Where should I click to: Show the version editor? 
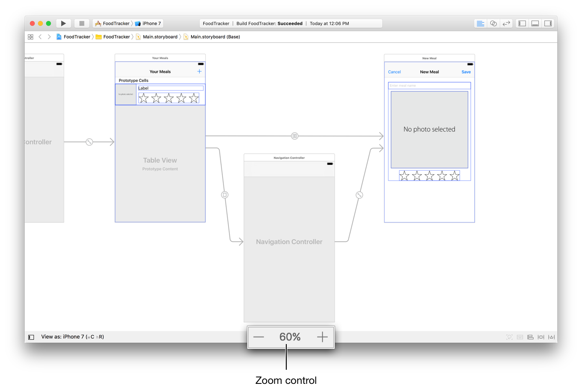click(x=506, y=24)
